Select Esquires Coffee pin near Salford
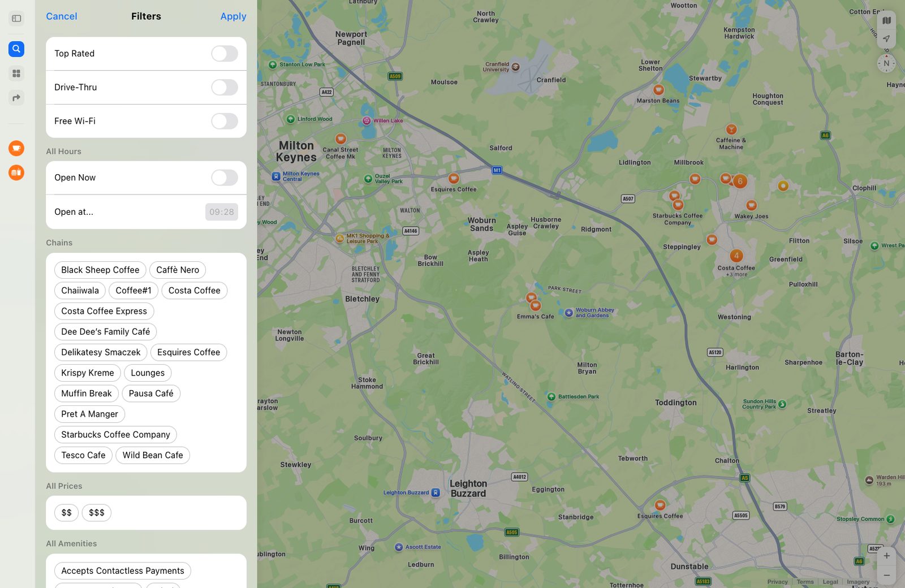905x588 pixels. pos(454,179)
